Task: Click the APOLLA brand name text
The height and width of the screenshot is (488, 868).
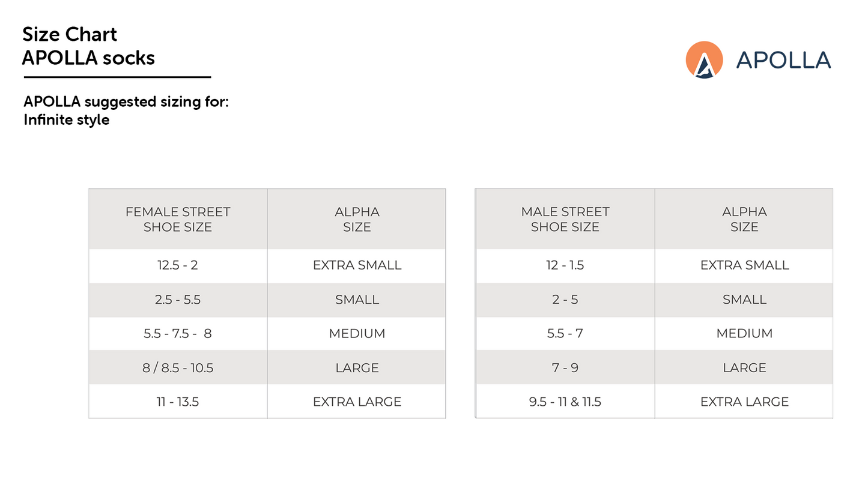Action: click(x=783, y=60)
